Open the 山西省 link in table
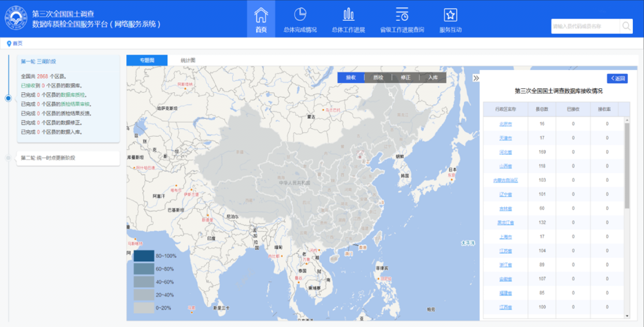Viewport: 644px width, 327px height. [x=506, y=166]
